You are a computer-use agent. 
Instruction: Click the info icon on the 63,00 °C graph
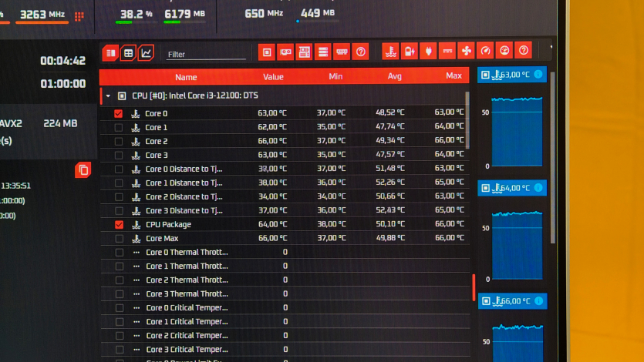[x=538, y=74]
